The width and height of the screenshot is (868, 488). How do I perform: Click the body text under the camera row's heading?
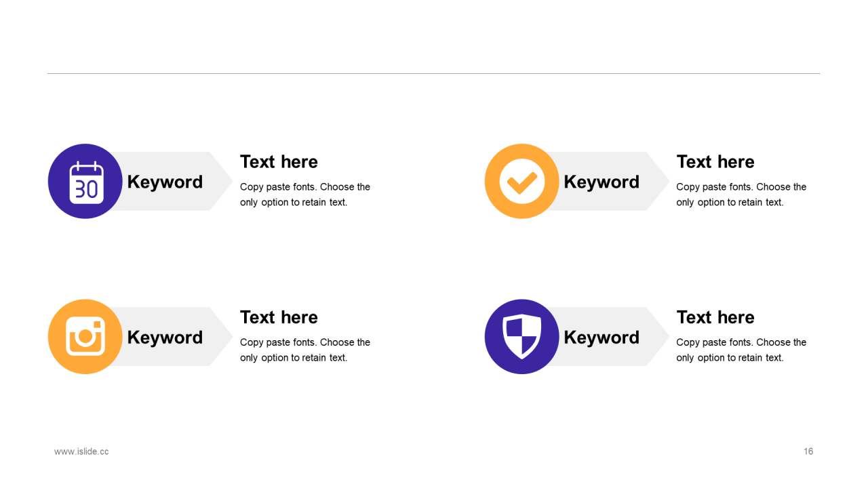(305, 350)
